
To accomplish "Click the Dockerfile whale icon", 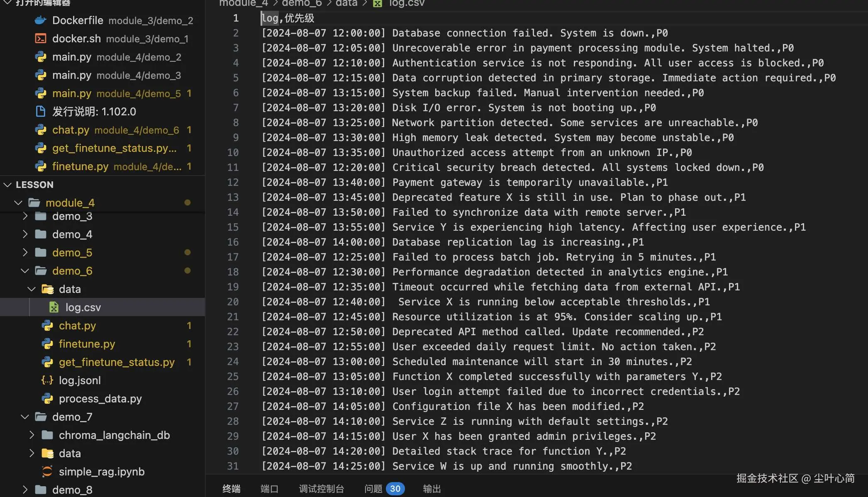I will (41, 20).
